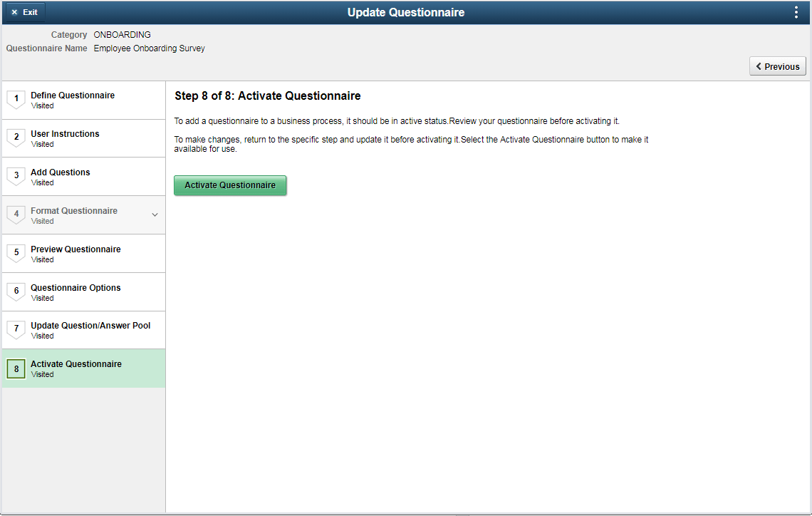Select the Define Questionnaire step icon

16,100
